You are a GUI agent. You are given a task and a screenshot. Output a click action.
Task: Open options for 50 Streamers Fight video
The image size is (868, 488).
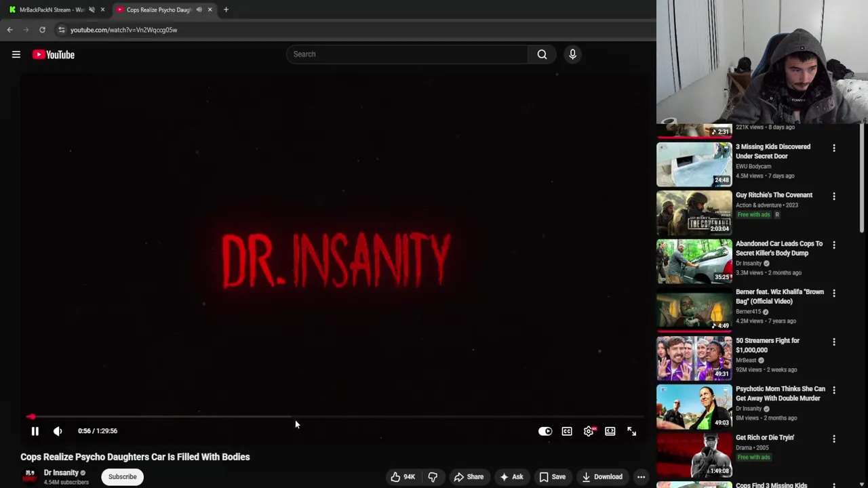[834, 342]
